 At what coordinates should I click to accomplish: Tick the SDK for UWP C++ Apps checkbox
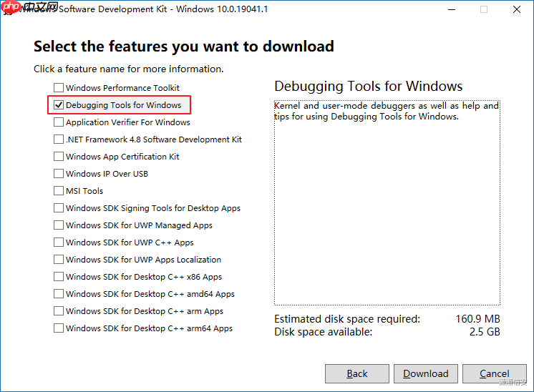coord(59,242)
